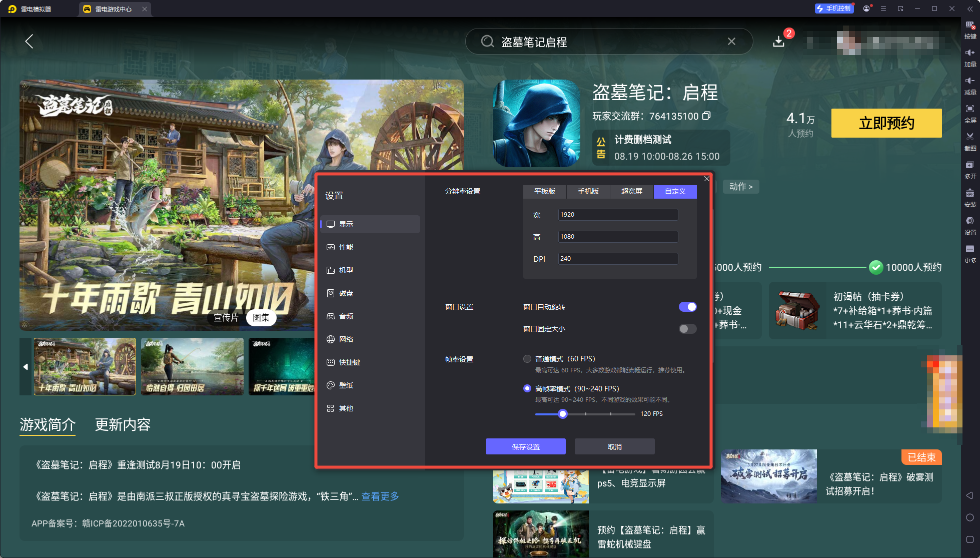Select 普通模式 (60 FPS) radio
The height and width of the screenshot is (558, 980).
pyautogui.click(x=527, y=359)
